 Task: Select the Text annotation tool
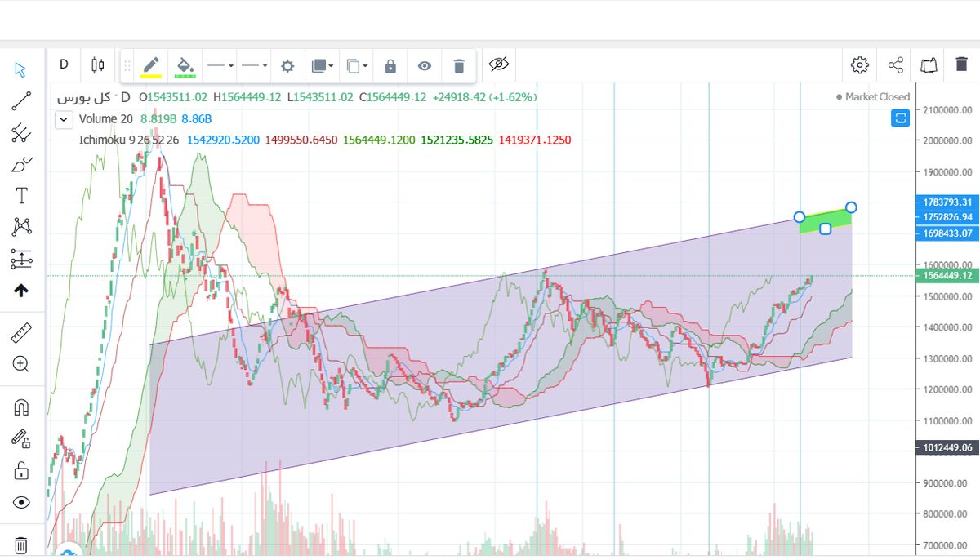pyautogui.click(x=21, y=195)
